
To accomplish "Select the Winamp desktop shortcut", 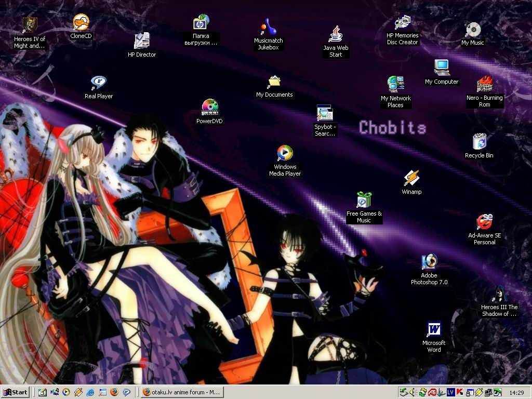I will pyautogui.click(x=411, y=182).
